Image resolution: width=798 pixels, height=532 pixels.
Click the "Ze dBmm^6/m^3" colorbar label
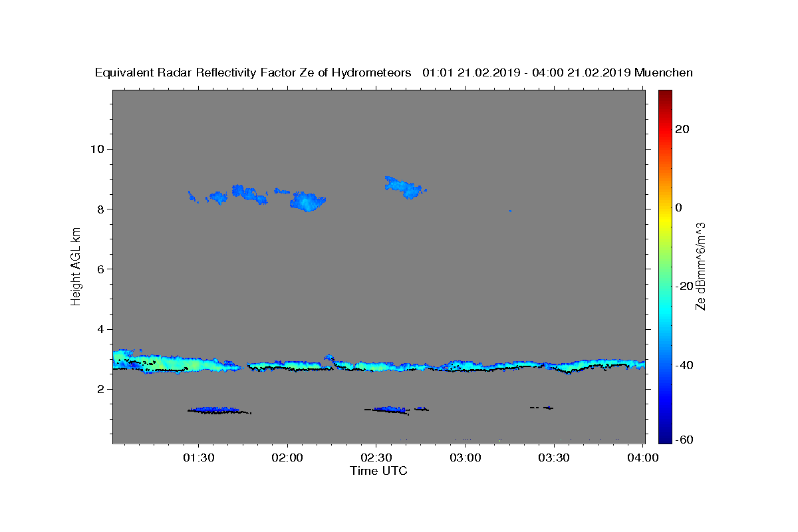700,266
